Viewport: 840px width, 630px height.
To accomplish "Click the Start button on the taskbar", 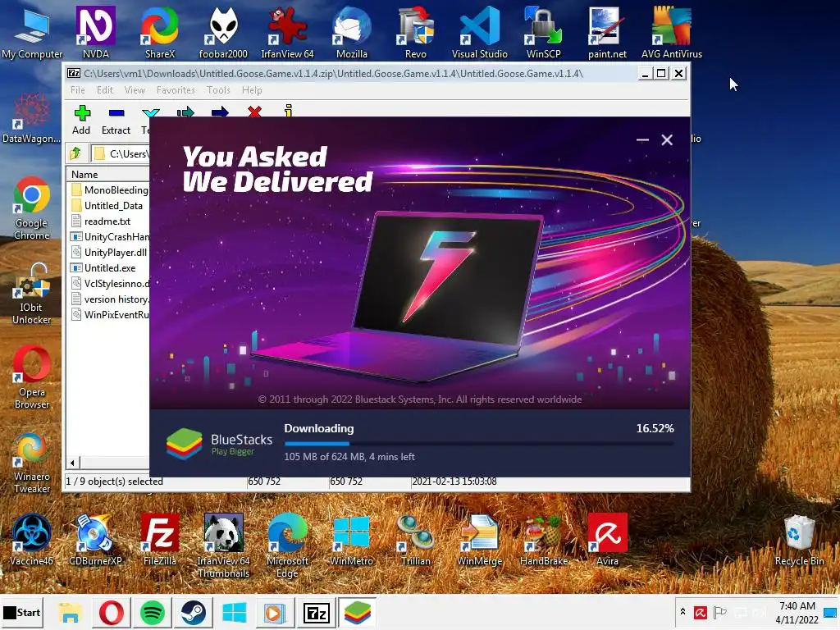I will [x=22, y=612].
